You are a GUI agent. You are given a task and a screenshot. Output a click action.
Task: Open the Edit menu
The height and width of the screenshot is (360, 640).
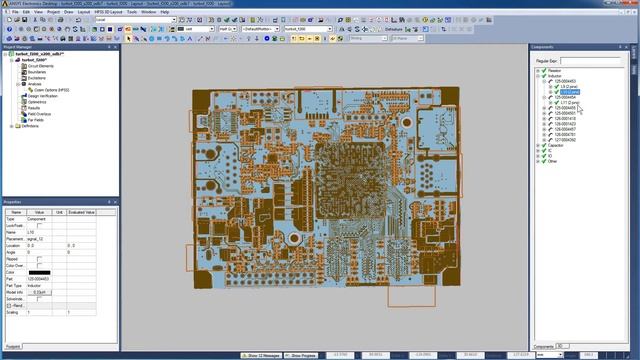26,12
